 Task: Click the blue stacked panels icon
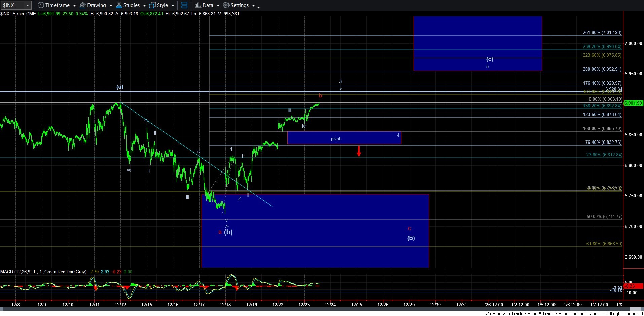click(x=184, y=5)
